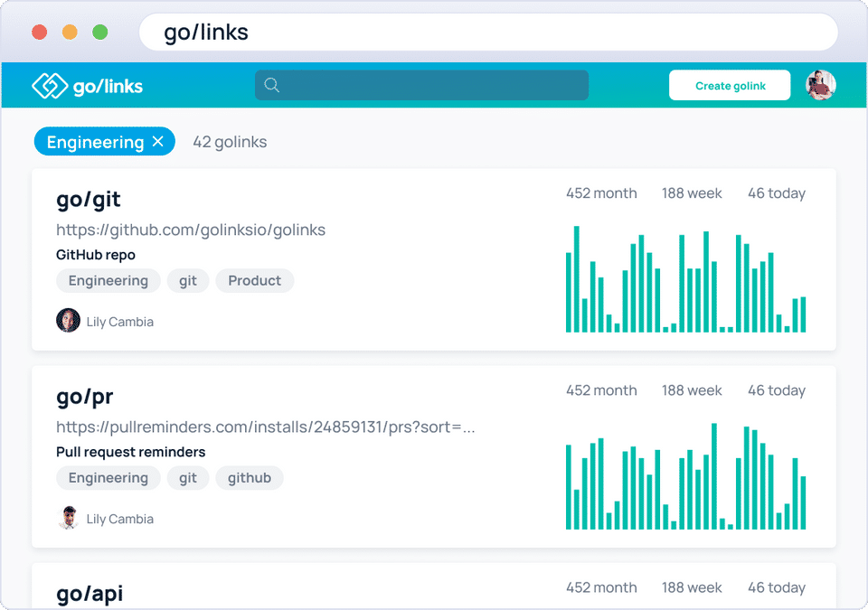Click the Create golink button

click(x=730, y=85)
